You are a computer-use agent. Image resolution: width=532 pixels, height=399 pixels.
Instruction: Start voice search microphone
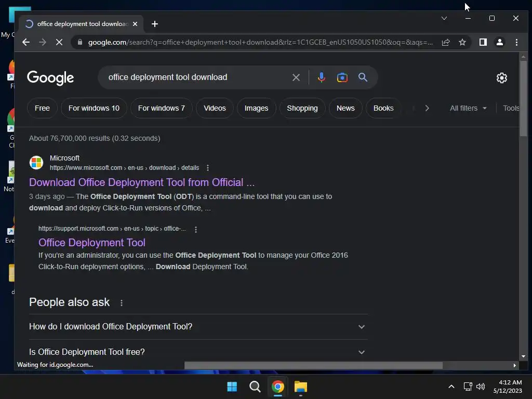[x=321, y=77]
